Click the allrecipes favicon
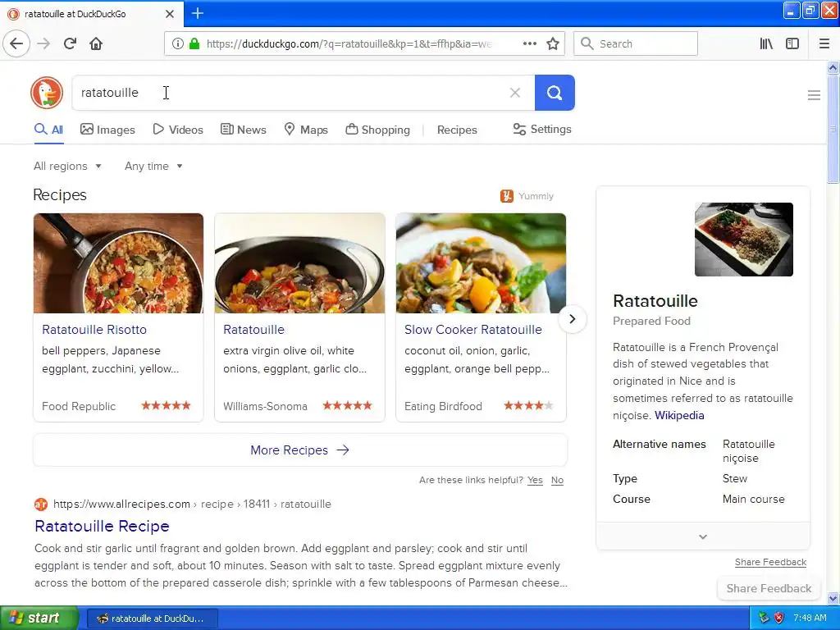Viewport: 840px width, 630px height. click(41, 504)
